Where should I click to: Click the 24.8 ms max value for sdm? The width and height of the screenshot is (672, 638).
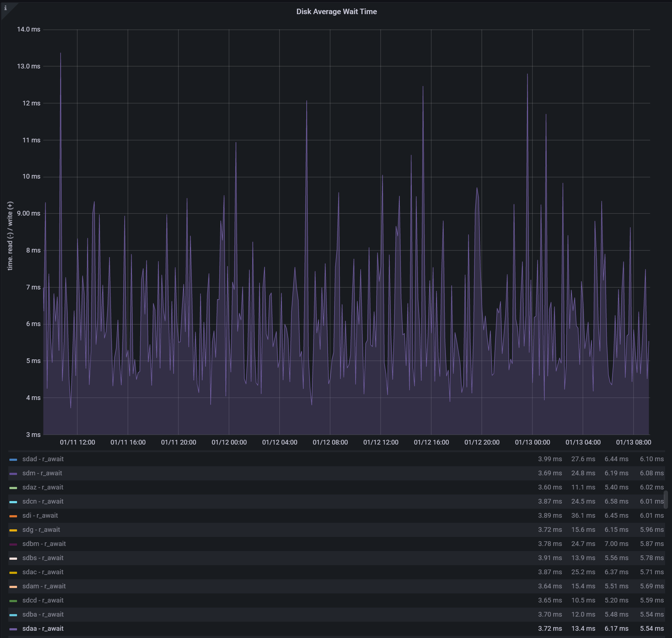tap(583, 473)
